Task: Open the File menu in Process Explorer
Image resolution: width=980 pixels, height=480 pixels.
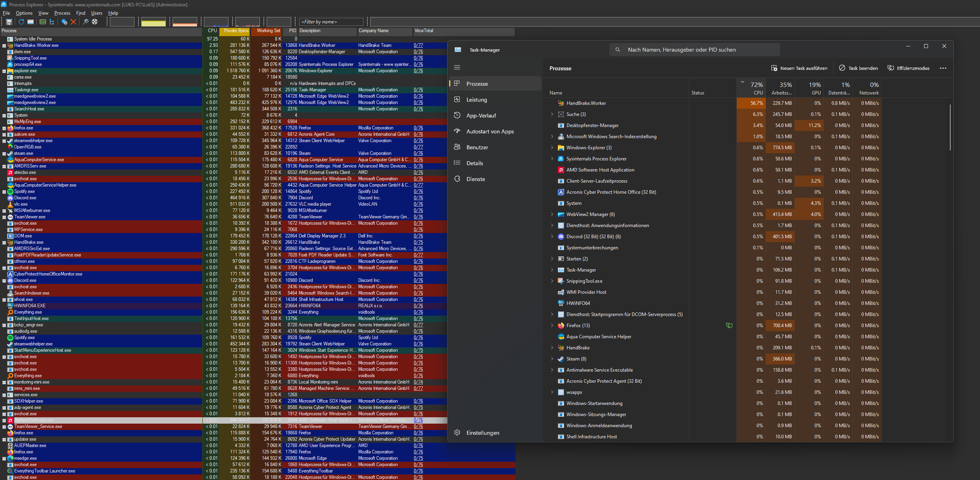Action: pos(6,13)
